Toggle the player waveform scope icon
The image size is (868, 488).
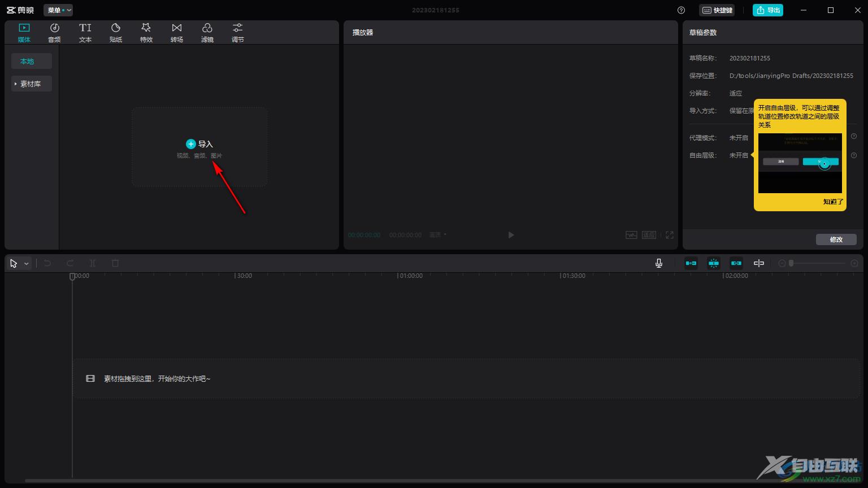[631, 235]
